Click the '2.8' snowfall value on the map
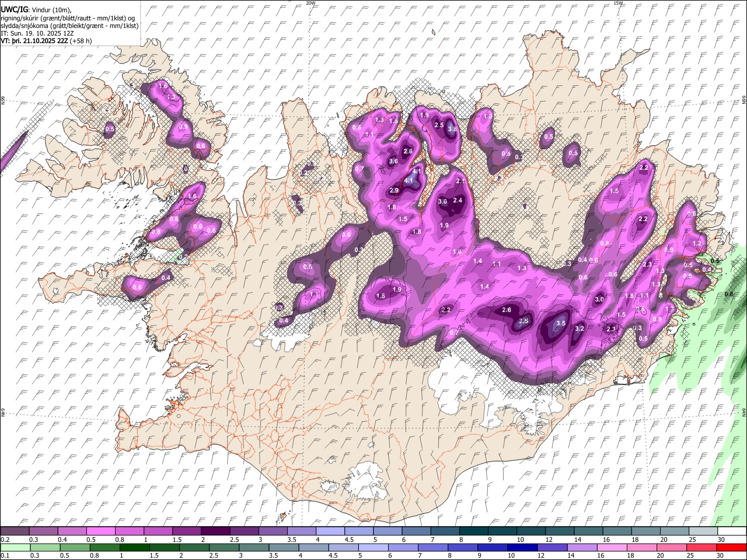The width and height of the screenshot is (747, 560). pyautogui.click(x=408, y=151)
